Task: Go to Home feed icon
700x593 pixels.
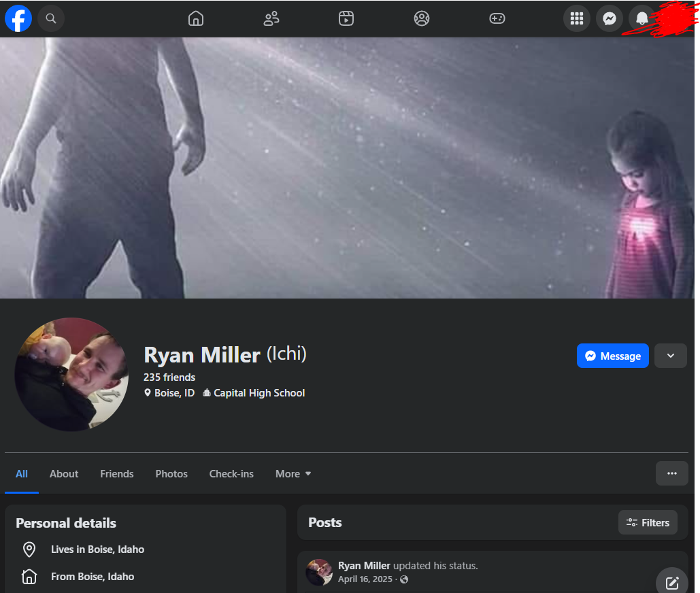Action: 196,18
